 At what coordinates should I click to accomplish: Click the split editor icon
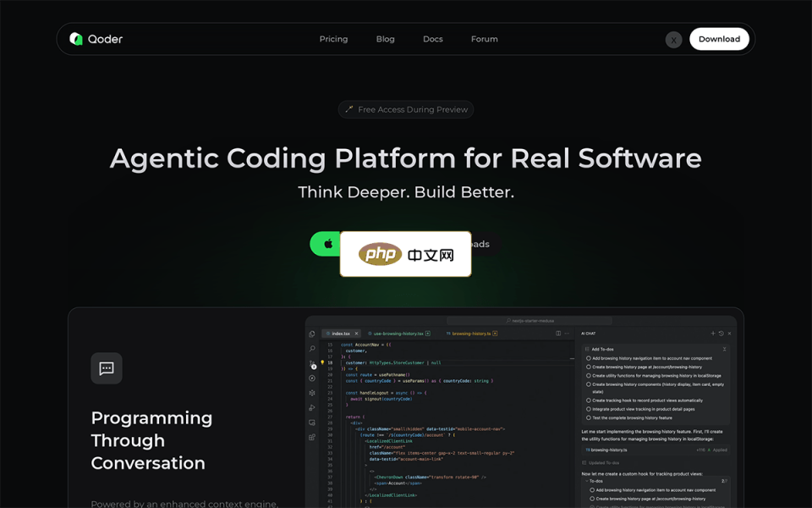[x=558, y=334]
